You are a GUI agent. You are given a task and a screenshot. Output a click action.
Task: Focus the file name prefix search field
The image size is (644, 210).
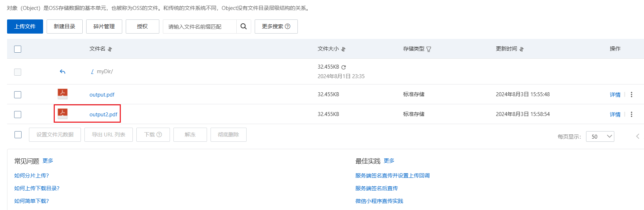(200, 27)
